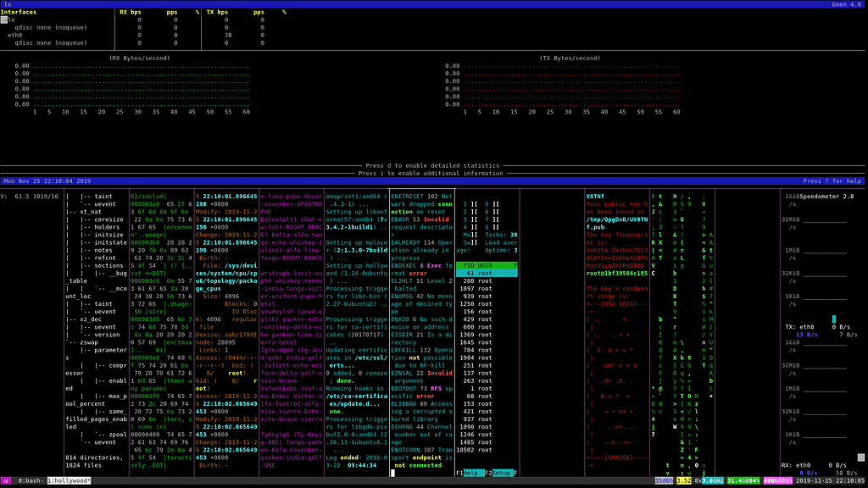Screen dimensions: 868x488
Task: Click the bmon 4.0 title indicator
Action: point(848,3)
